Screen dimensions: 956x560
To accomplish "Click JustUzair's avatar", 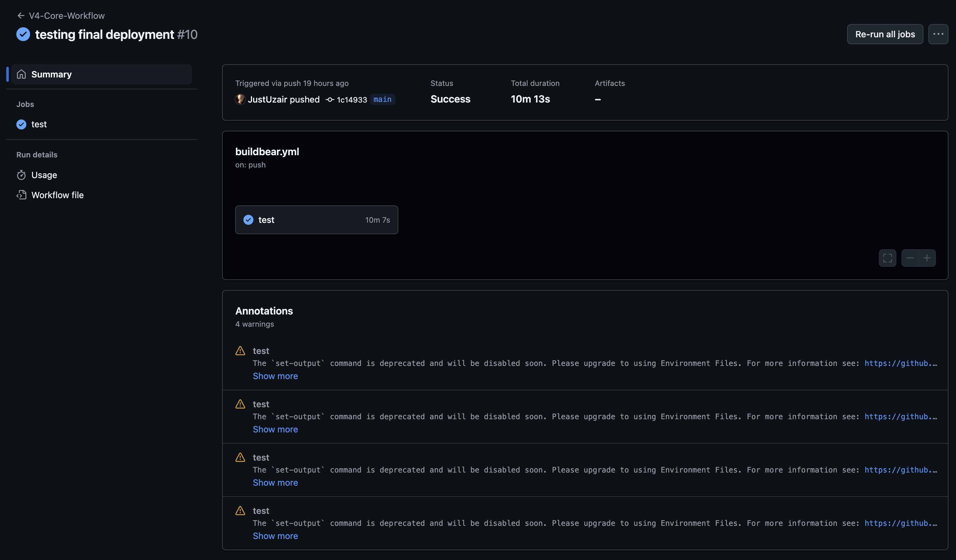I will pos(240,99).
